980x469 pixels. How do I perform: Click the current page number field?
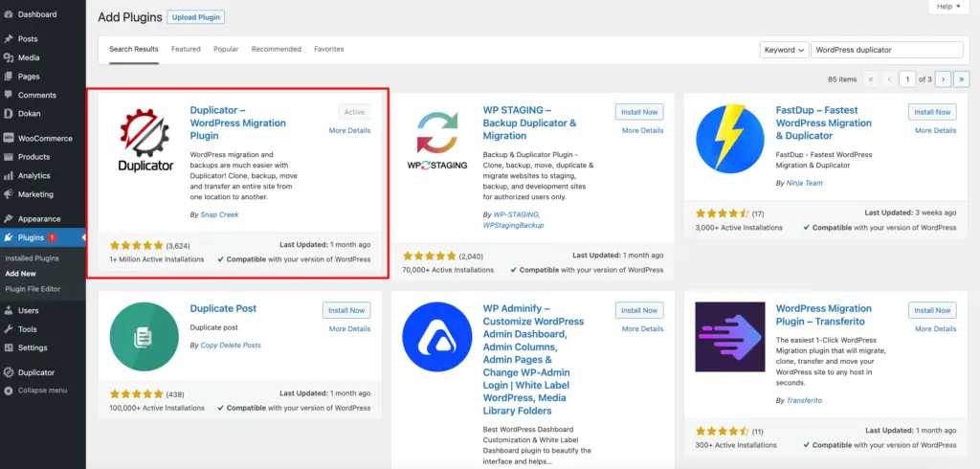907,79
